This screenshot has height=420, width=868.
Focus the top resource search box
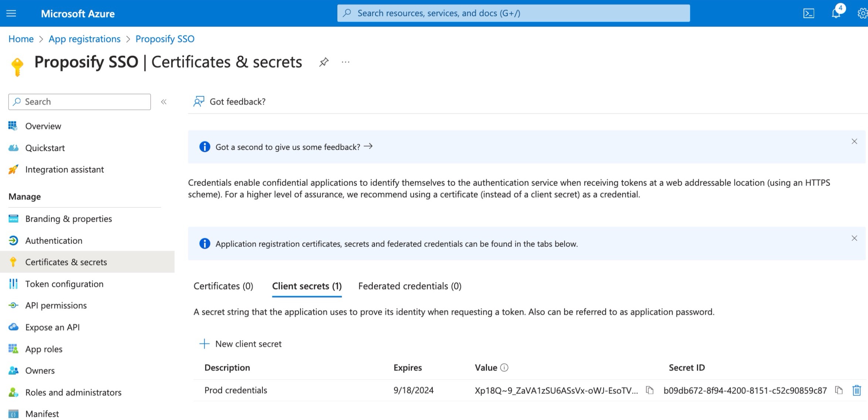click(x=513, y=13)
